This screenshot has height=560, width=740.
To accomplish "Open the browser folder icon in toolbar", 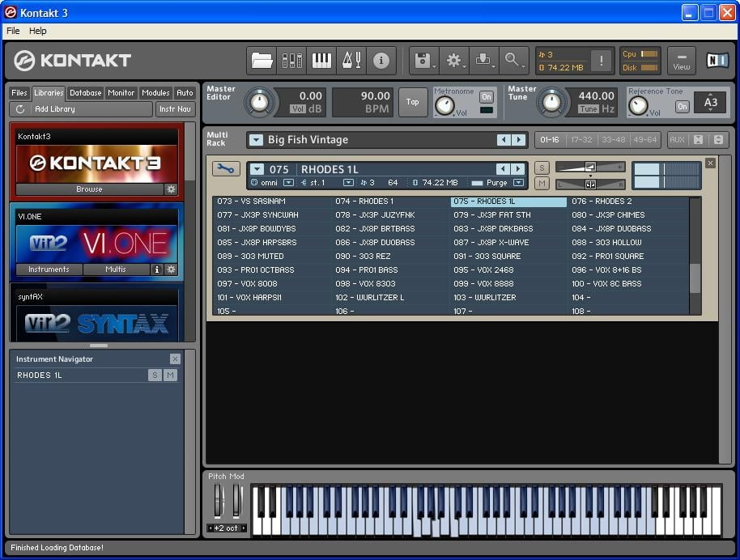I will pyautogui.click(x=262, y=60).
